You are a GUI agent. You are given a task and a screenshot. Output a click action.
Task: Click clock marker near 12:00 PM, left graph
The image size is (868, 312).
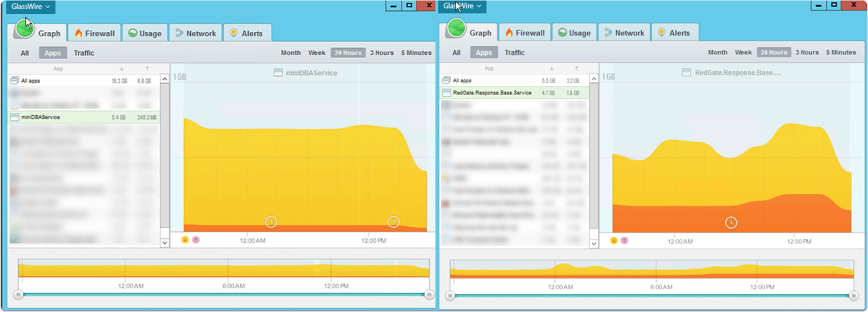393,222
